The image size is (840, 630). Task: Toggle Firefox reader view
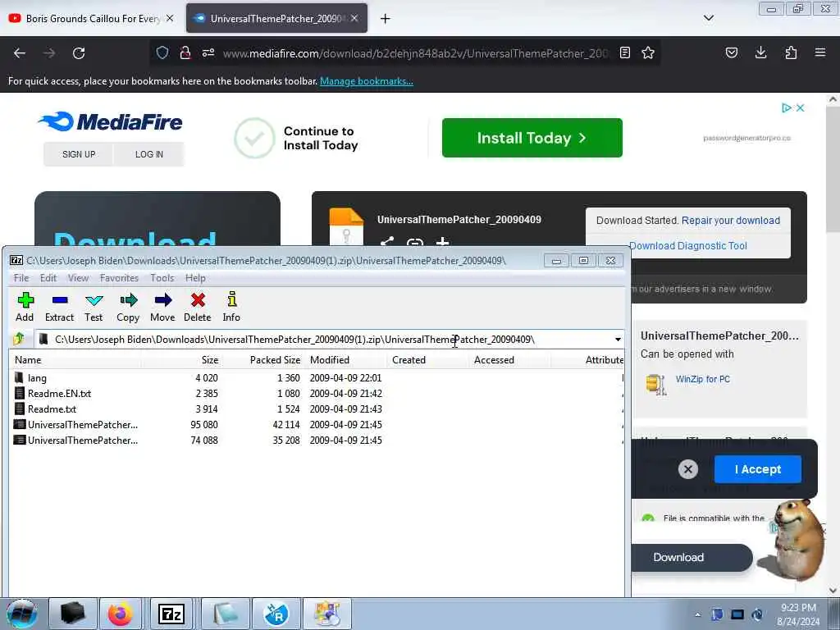pos(624,52)
